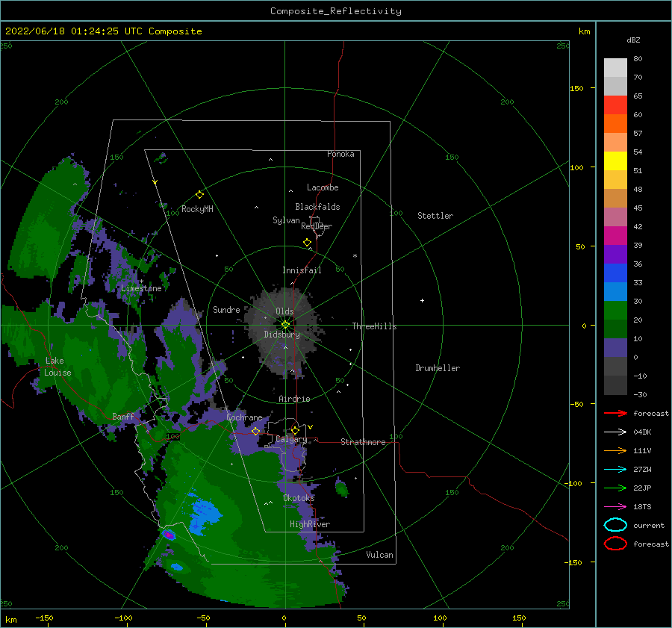
Task: Select the cyan 27ZW arrow icon
Action: pyautogui.click(x=615, y=470)
